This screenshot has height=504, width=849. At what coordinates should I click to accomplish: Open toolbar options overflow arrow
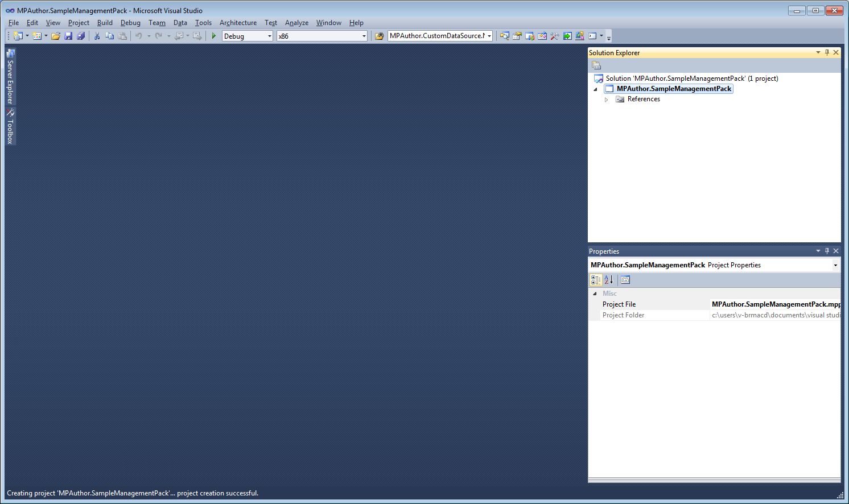[609, 38]
